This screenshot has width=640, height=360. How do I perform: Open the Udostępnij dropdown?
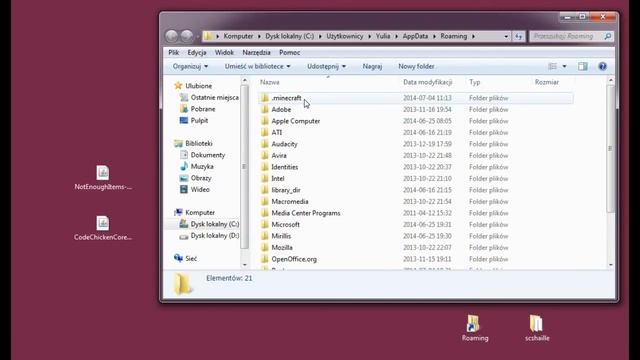coord(327,66)
